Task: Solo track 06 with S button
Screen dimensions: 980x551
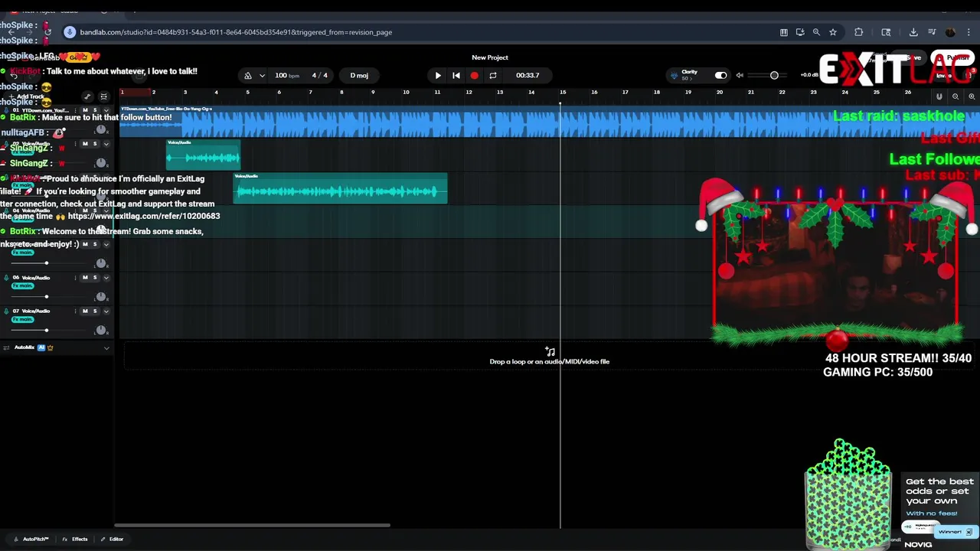Action: pos(95,277)
